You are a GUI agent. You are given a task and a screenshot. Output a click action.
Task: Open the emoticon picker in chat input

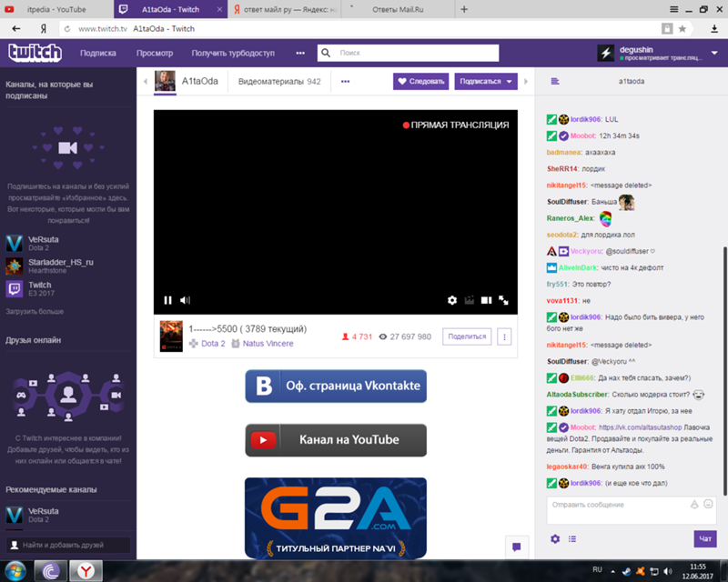(x=709, y=504)
